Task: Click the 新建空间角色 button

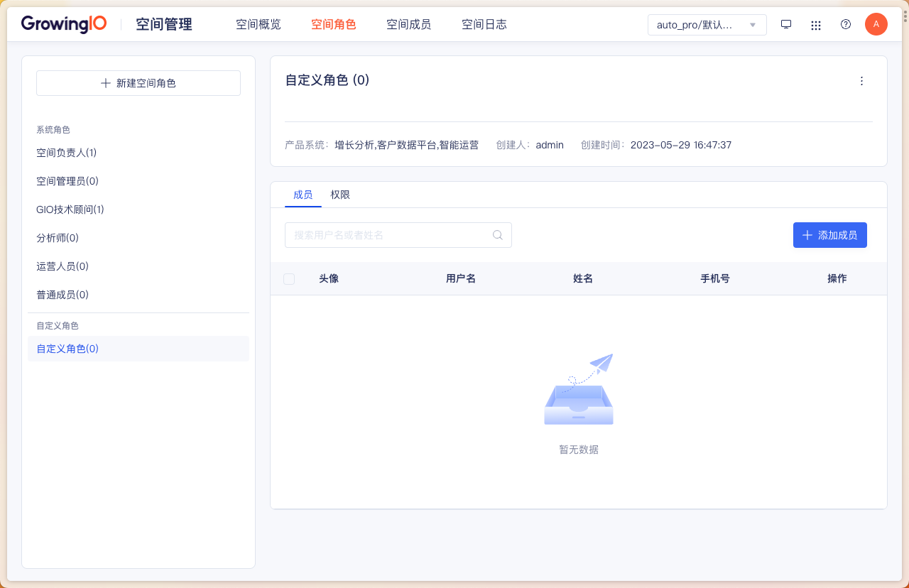Action: [x=138, y=83]
